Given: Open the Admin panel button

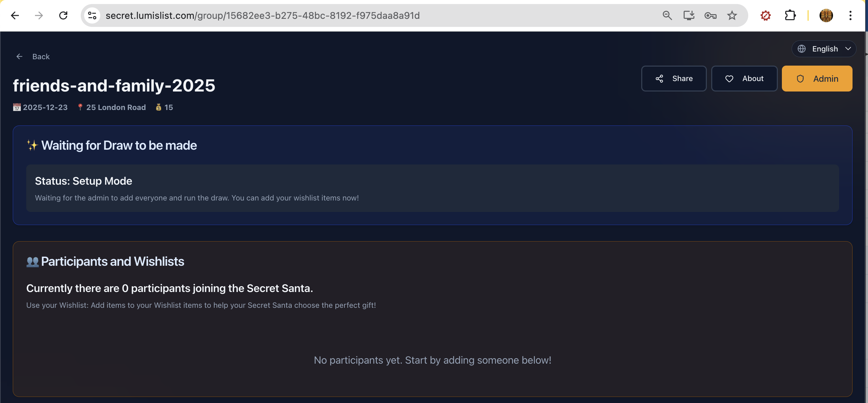Looking at the screenshot, I should (817, 78).
